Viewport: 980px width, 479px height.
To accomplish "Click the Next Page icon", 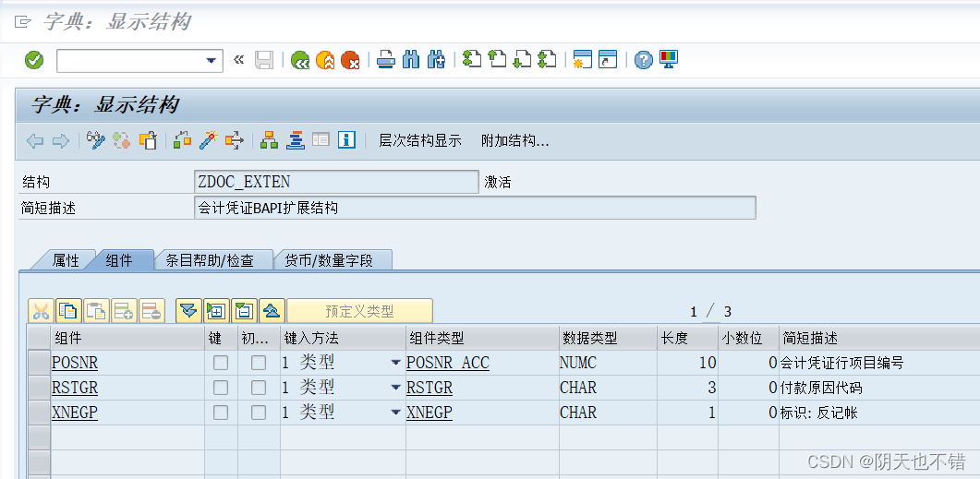I will (x=522, y=60).
